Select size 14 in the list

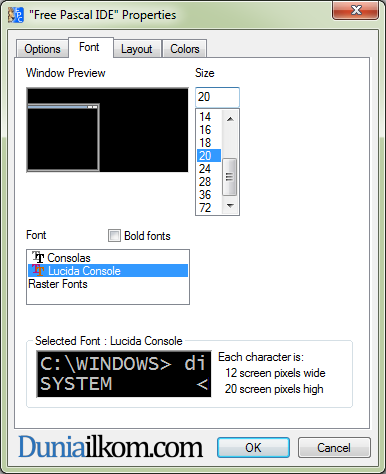209,117
